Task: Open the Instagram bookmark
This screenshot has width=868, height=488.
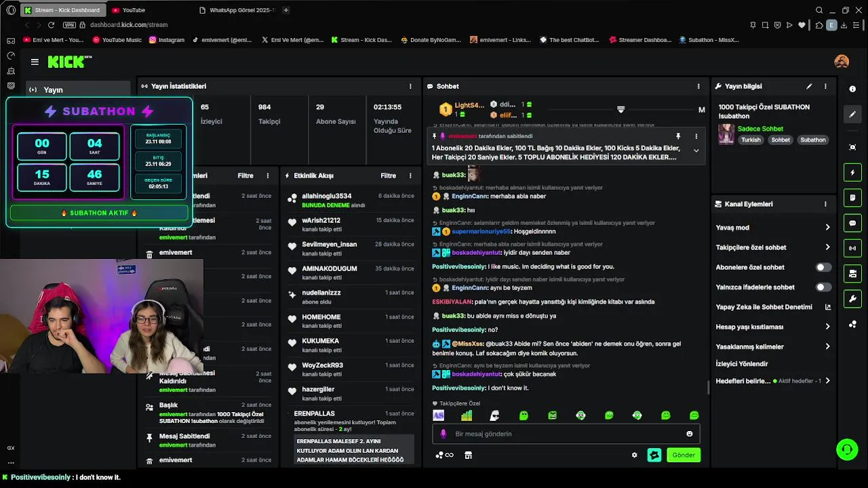Action: (166, 40)
